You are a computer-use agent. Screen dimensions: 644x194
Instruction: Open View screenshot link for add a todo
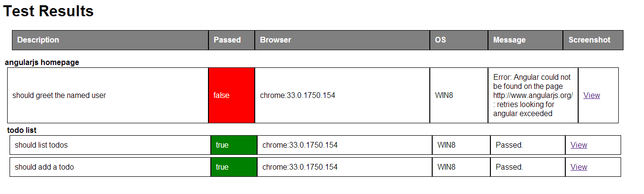coord(579,167)
